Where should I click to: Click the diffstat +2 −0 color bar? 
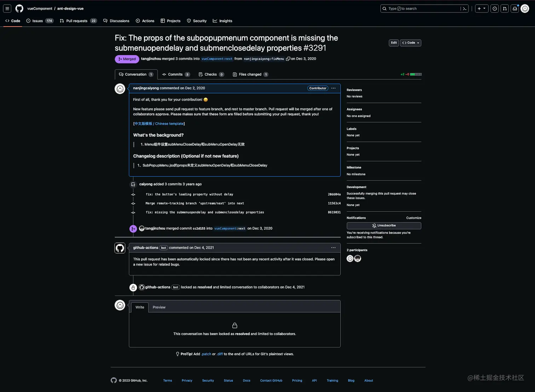(416, 74)
